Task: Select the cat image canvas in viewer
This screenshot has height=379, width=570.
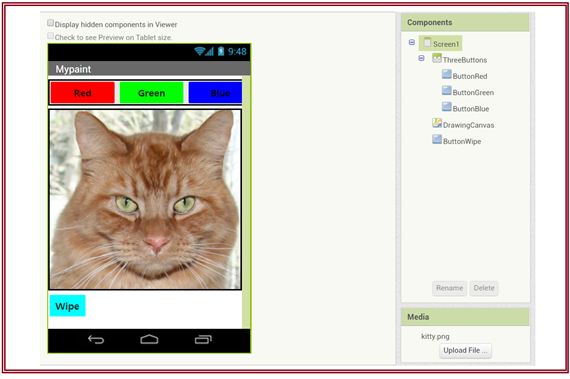Action: [x=145, y=199]
